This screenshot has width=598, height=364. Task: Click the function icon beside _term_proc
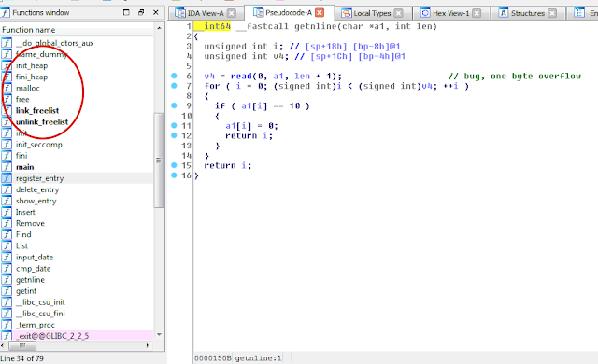pyautogui.click(x=7, y=325)
